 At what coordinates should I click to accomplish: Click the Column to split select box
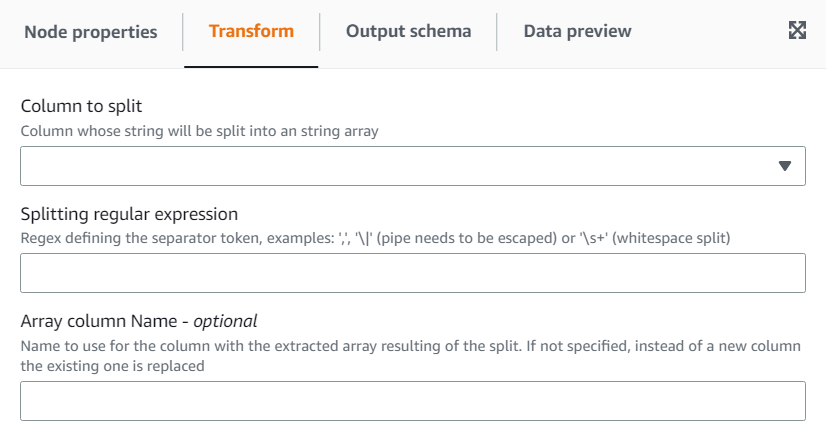[x=400, y=166]
